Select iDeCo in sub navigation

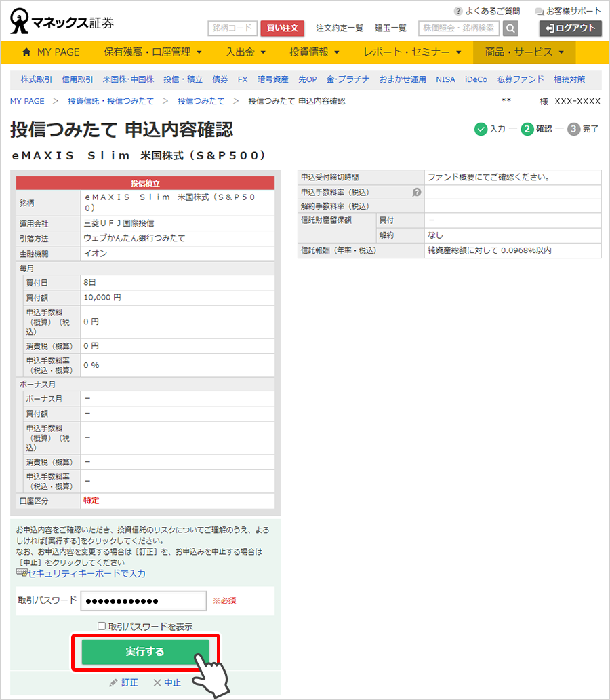pyautogui.click(x=476, y=79)
